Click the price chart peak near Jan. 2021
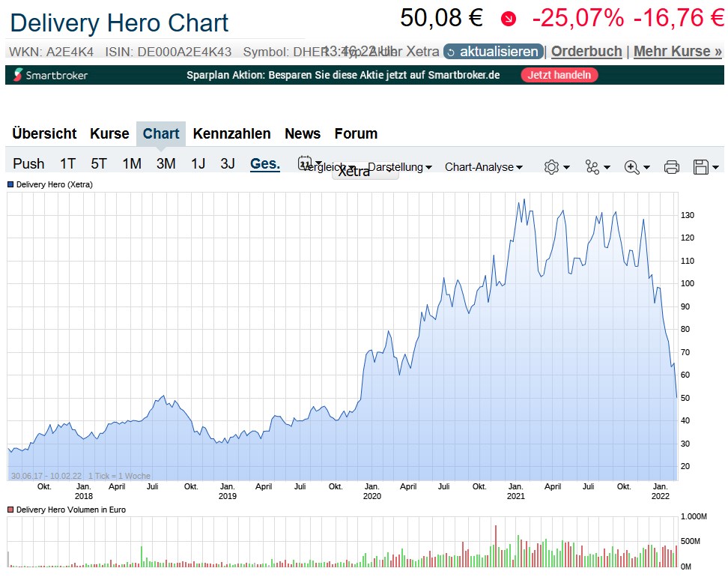The width and height of the screenshot is (728, 577). click(x=524, y=199)
